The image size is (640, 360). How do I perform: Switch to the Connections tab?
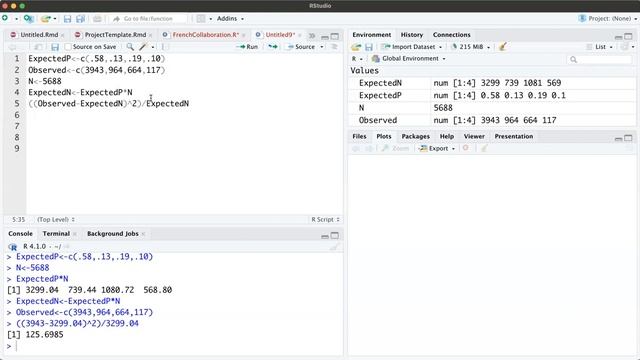pyautogui.click(x=451, y=35)
